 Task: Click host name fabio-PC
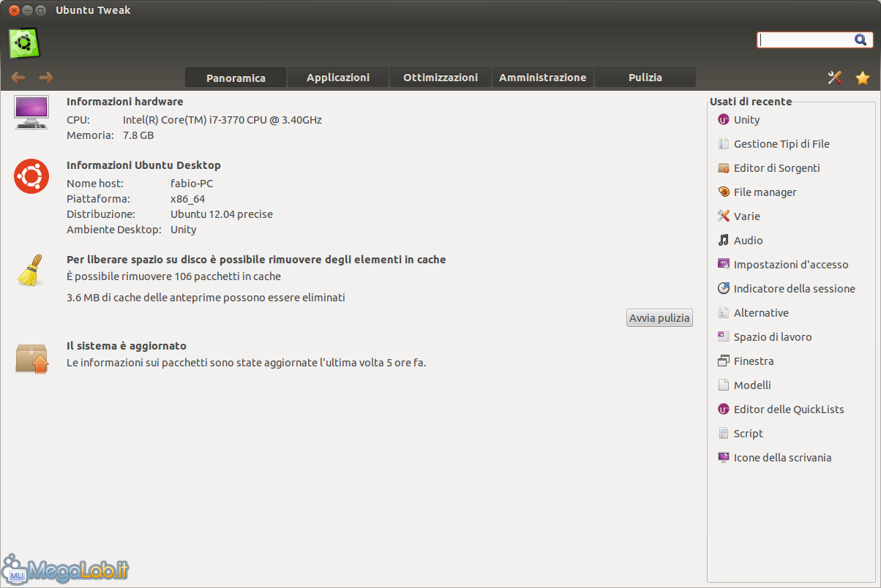[x=192, y=184]
